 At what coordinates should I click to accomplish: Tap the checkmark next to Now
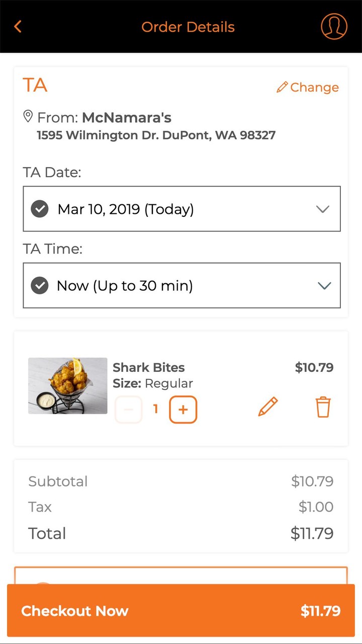(x=40, y=286)
